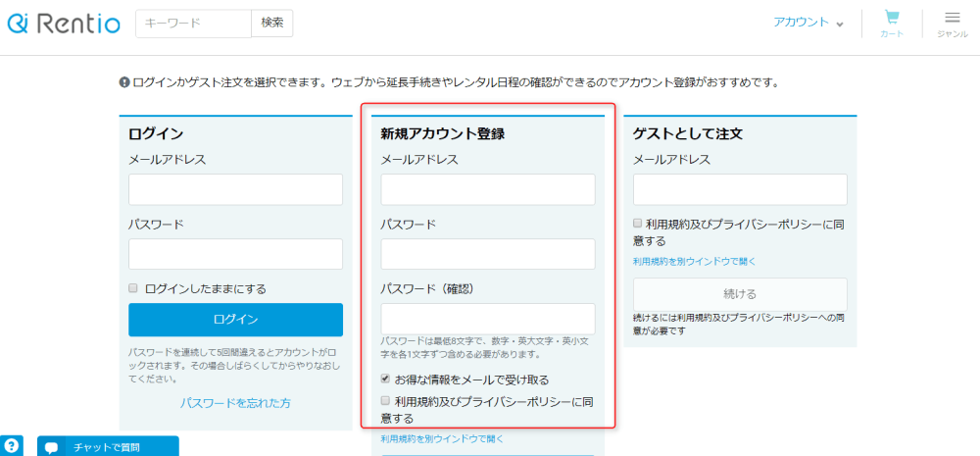Uncheck お得な情報をメールで受け取る checkbox
980x456 pixels.
click(x=385, y=379)
